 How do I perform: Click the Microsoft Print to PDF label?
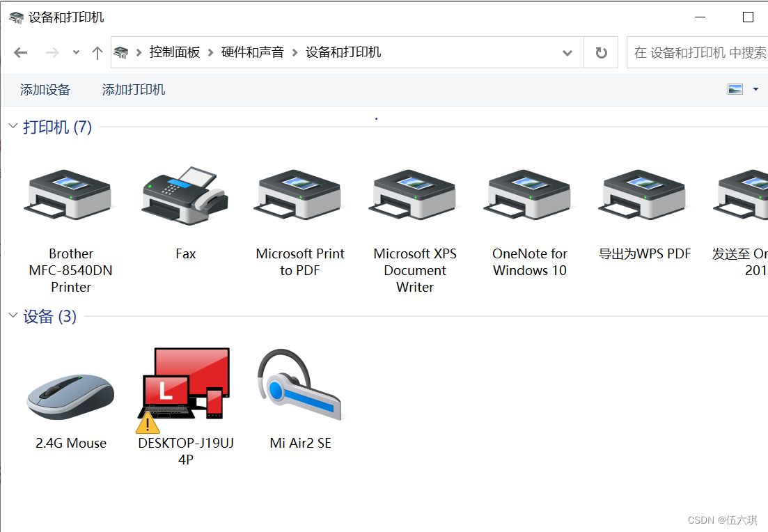[x=300, y=262]
